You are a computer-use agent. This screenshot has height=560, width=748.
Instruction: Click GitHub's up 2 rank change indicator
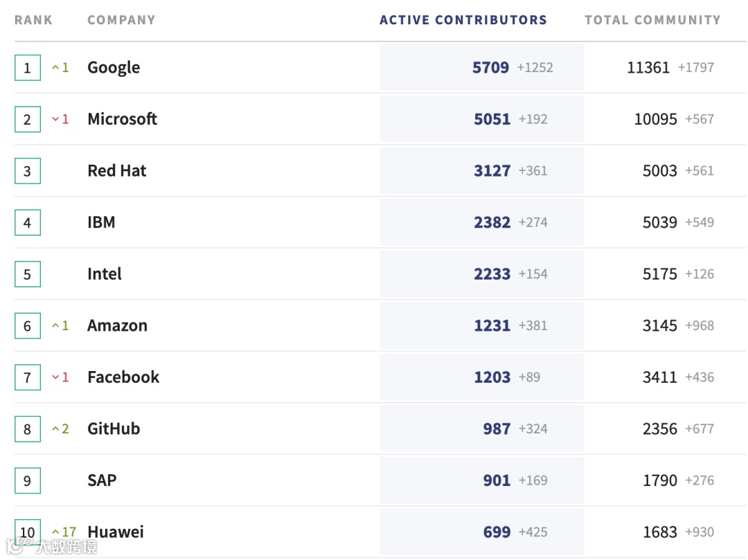60,429
